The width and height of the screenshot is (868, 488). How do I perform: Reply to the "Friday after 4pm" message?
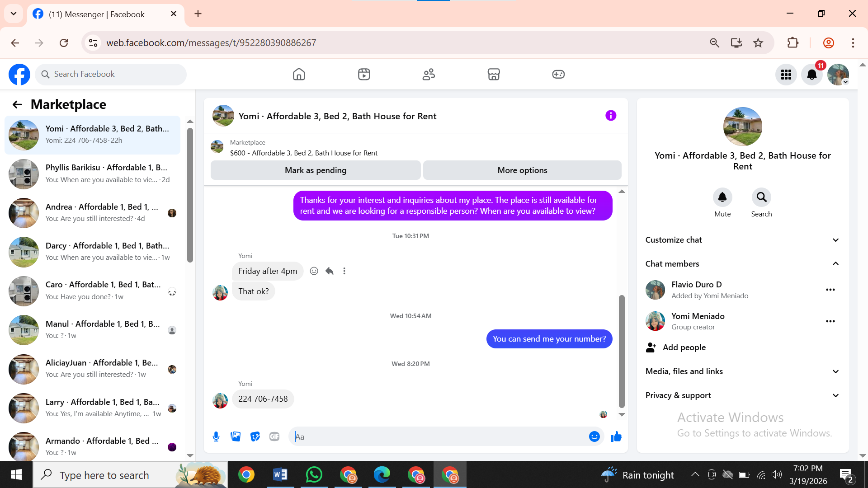click(x=329, y=271)
